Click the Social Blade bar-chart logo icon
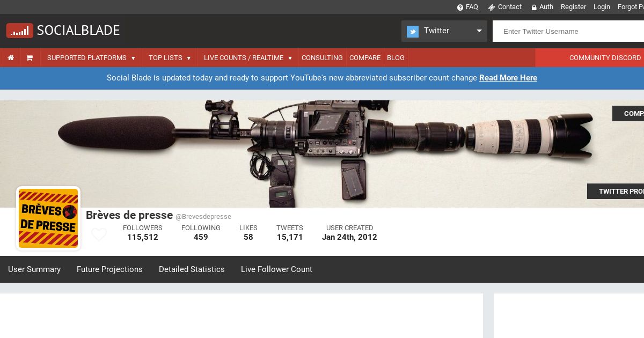Image resolution: width=644 pixels, height=338 pixels. click(x=20, y=31)
